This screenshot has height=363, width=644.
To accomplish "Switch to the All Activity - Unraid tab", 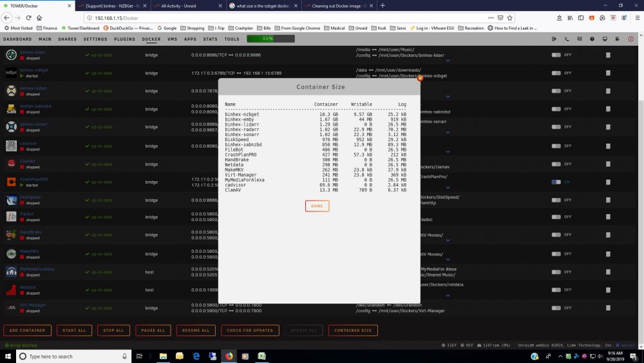I will [188, 6].
